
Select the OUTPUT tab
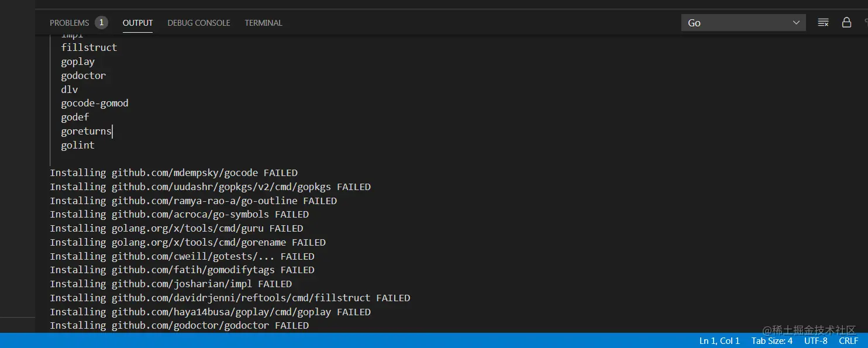click(x=137, y=23)
